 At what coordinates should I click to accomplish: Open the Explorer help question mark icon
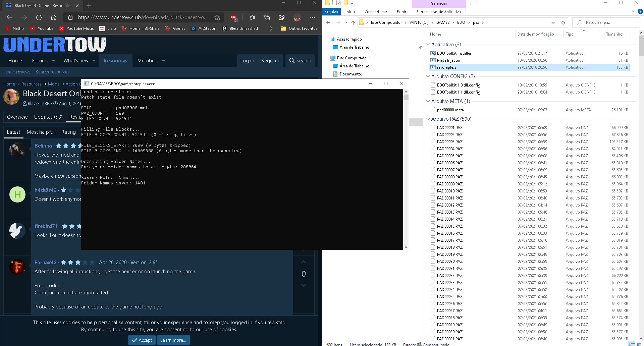tap(640, 11)
